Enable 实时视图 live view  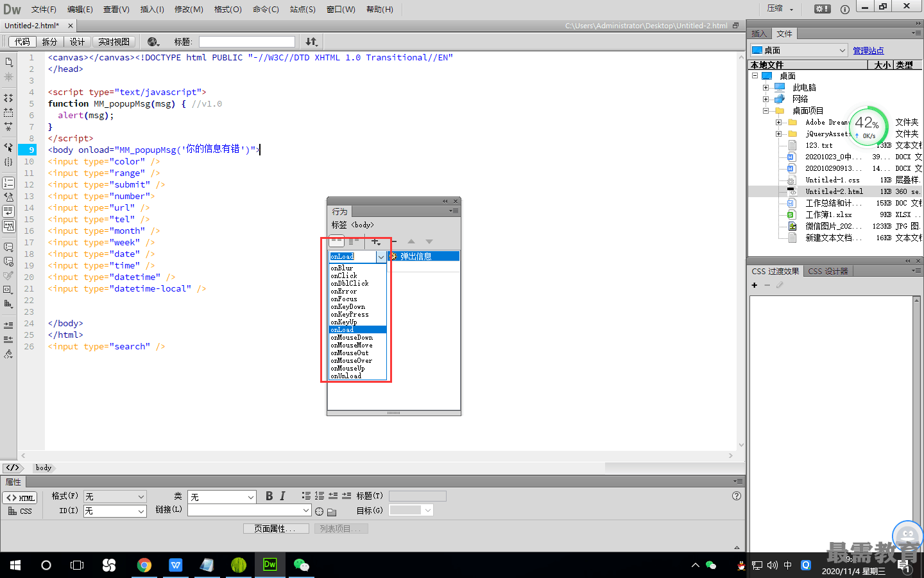[x=114, y=42]
